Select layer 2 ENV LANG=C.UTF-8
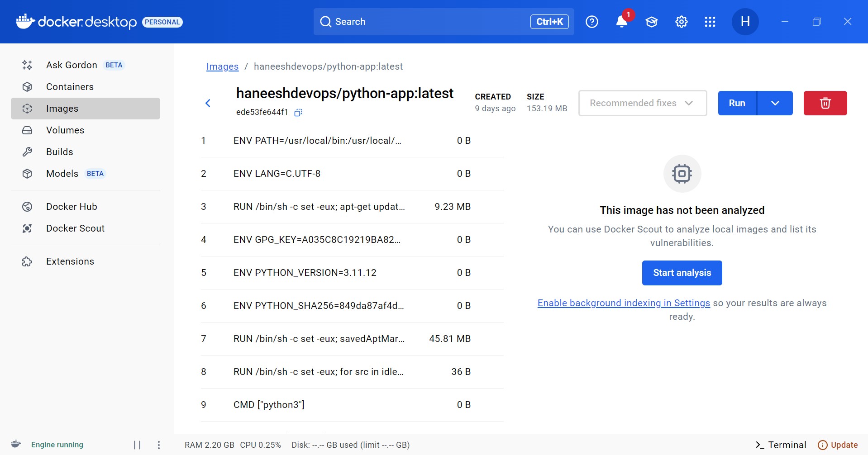Screen dimensions: 868x455 click(x=352, y=174)
